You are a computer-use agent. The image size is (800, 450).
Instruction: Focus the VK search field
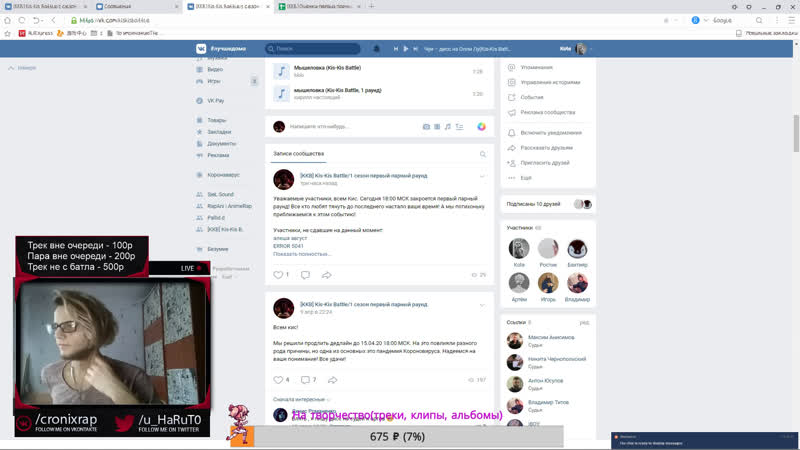(313, 48)
